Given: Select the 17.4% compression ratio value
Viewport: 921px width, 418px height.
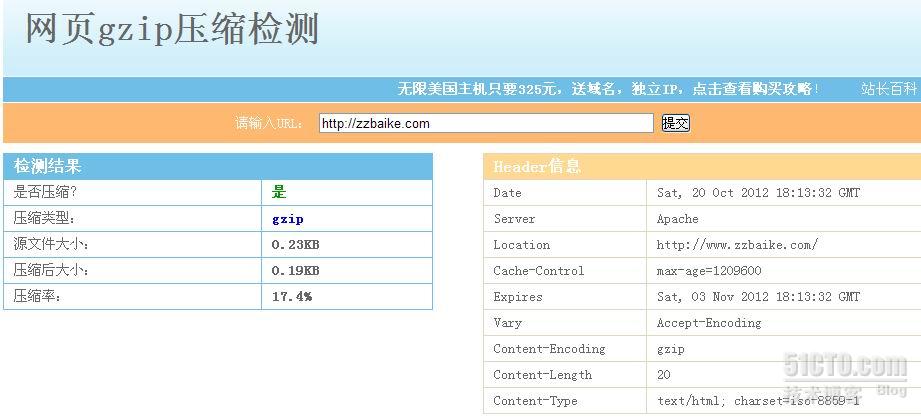Looking at the screenshot, I should click(x=292, y=296).
